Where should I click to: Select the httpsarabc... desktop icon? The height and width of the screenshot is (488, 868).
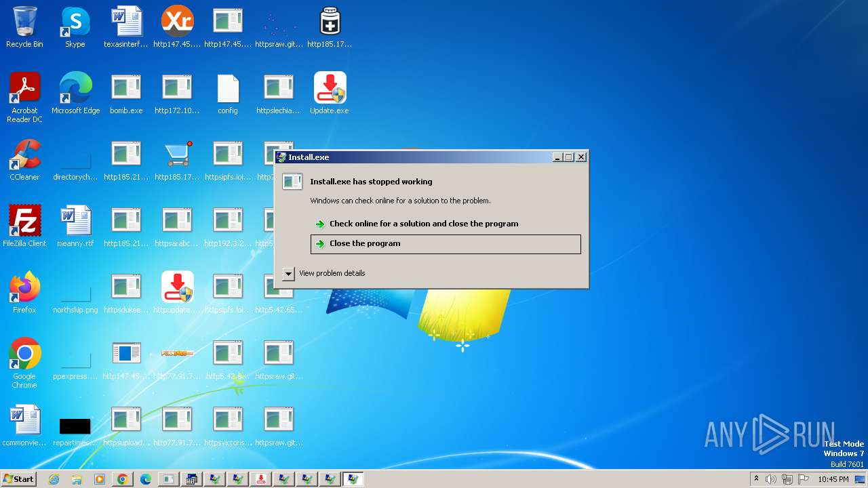[177, 226]
